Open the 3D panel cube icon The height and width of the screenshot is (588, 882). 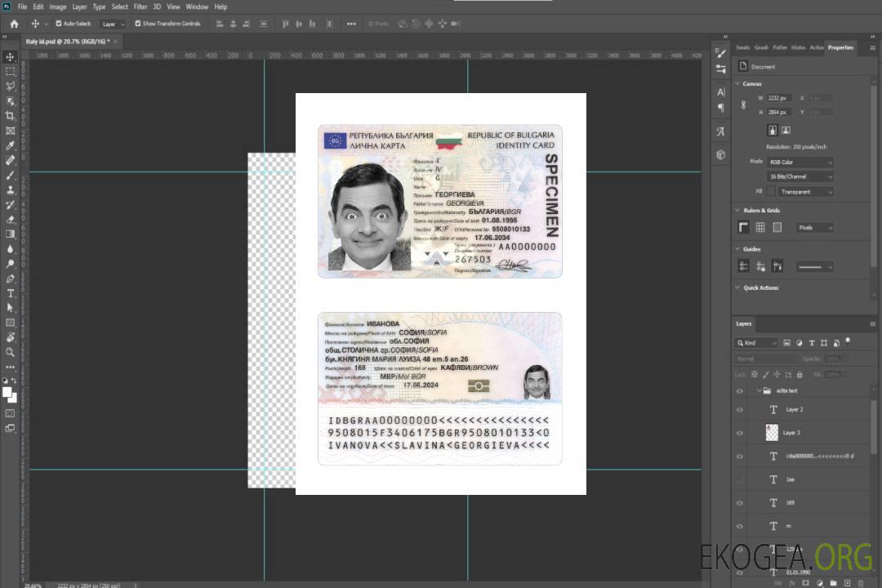click(721, 154)
